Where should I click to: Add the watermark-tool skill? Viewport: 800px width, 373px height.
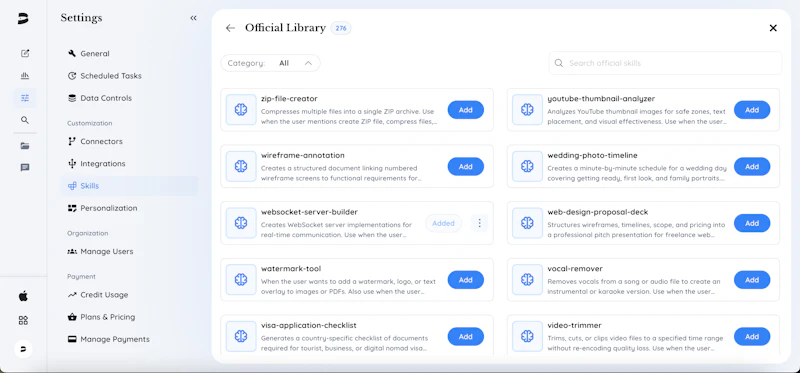[465, 280]
